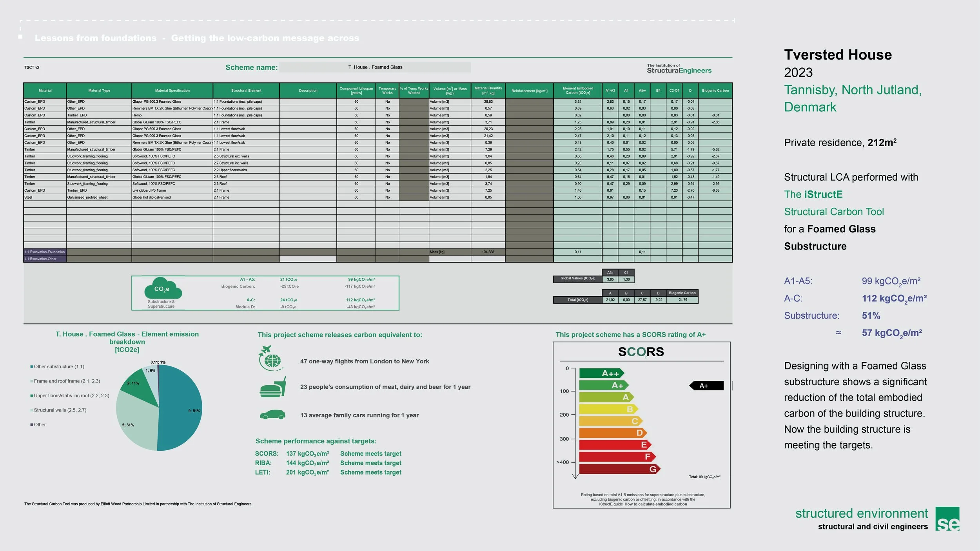Click the structured environment 'se' logo
This screenshot has width=980, height=551.
click(947, 519)
